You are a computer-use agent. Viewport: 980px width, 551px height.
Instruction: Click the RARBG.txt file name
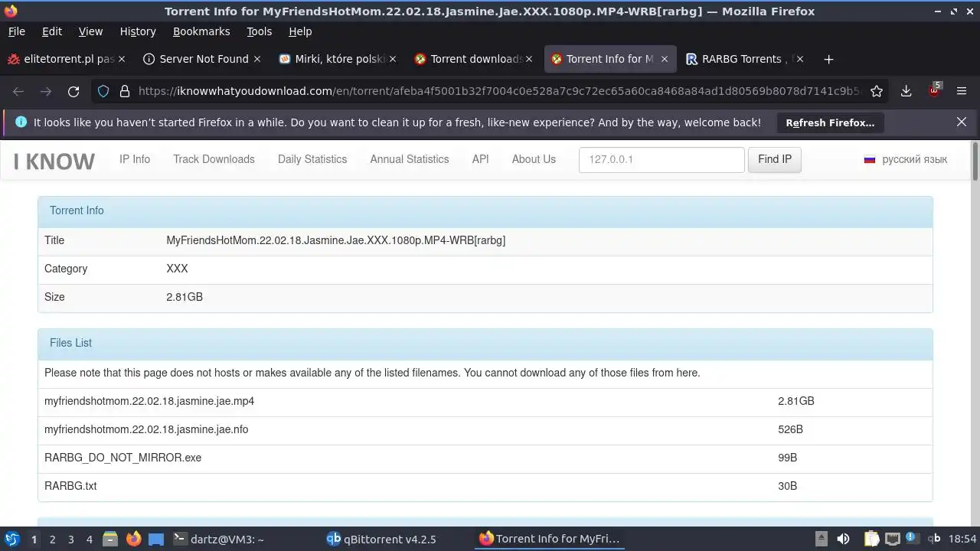click(x=70, y=486)
